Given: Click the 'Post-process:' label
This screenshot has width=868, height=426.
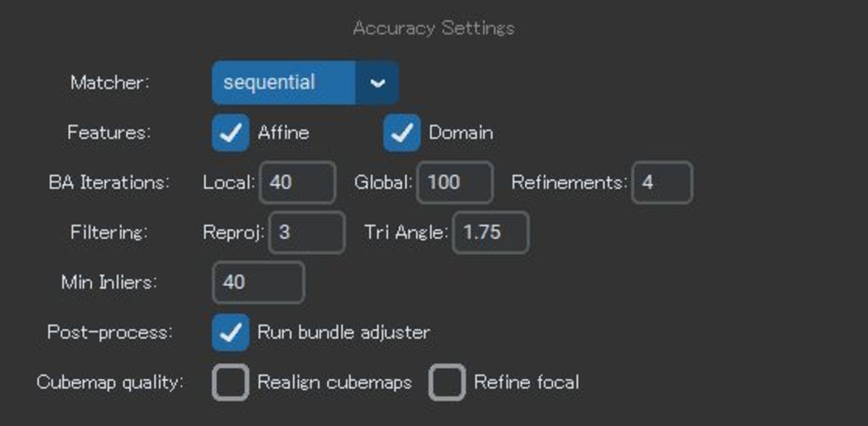Looking at the screenshot, I should tap(110, 332).
